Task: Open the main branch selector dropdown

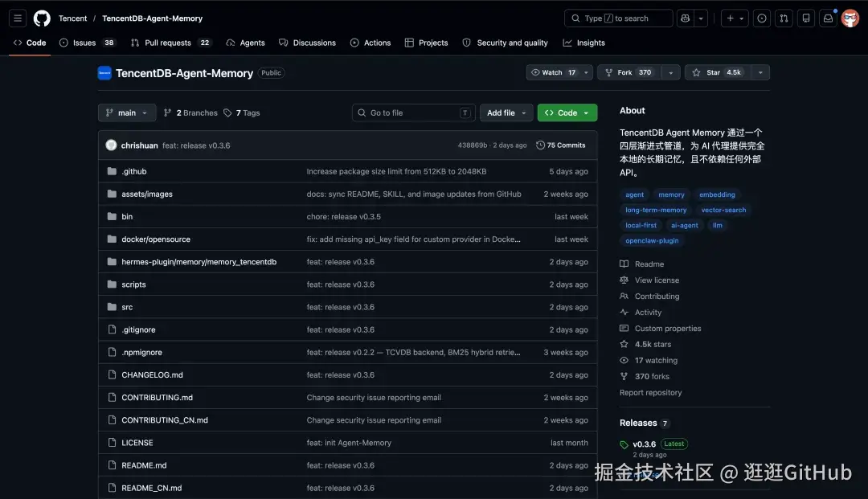Action: [x=127, y=112]
